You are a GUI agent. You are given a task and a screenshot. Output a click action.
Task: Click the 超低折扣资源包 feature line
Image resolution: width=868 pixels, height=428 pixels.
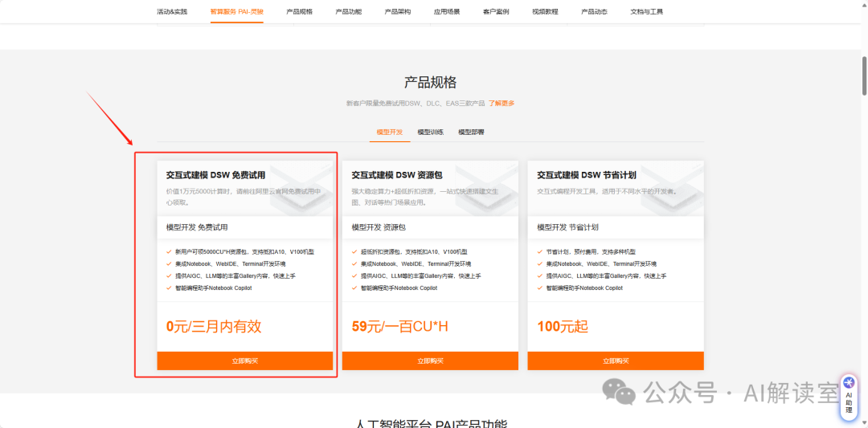tap(414, 251)
